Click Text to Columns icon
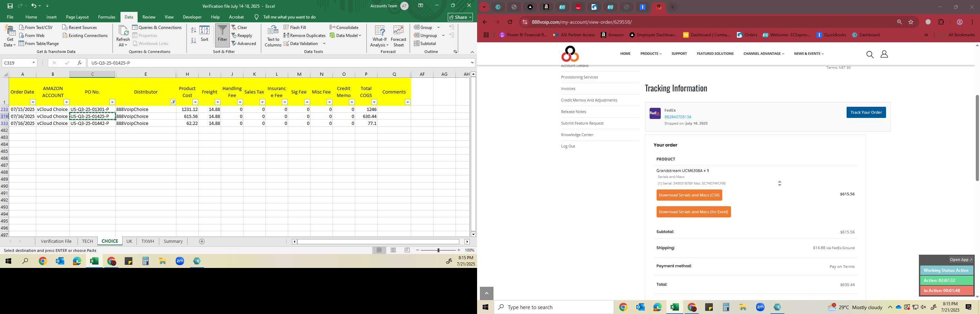 click(273, 36)
